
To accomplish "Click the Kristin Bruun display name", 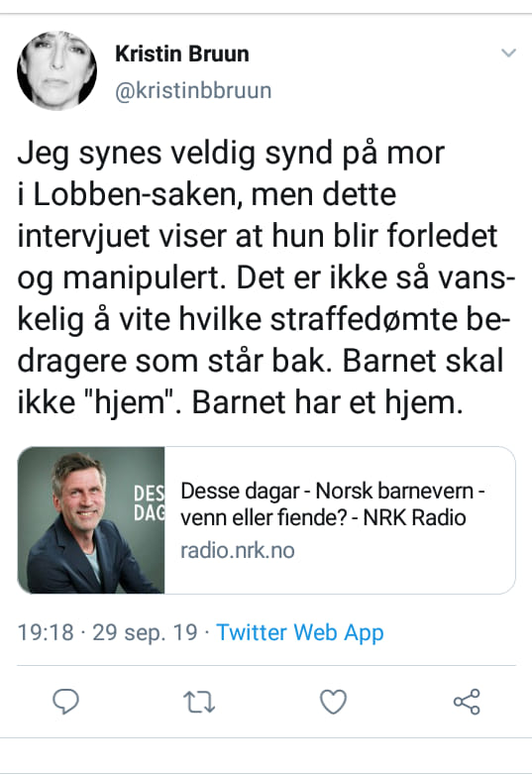I will (x=181, y=54).
